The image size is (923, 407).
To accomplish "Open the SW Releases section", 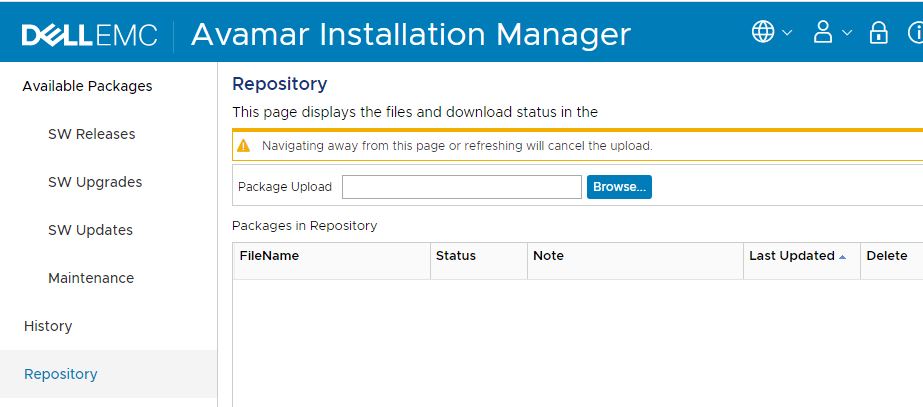I will [x=91, y=134].
